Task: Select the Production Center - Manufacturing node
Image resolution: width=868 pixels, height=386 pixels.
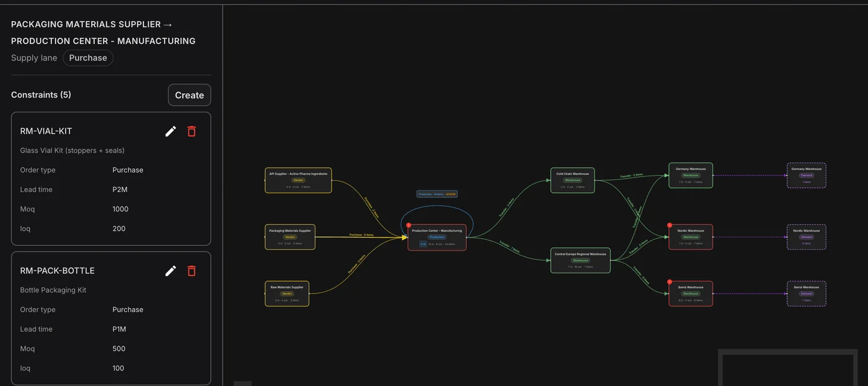Action: pos(437,237)
